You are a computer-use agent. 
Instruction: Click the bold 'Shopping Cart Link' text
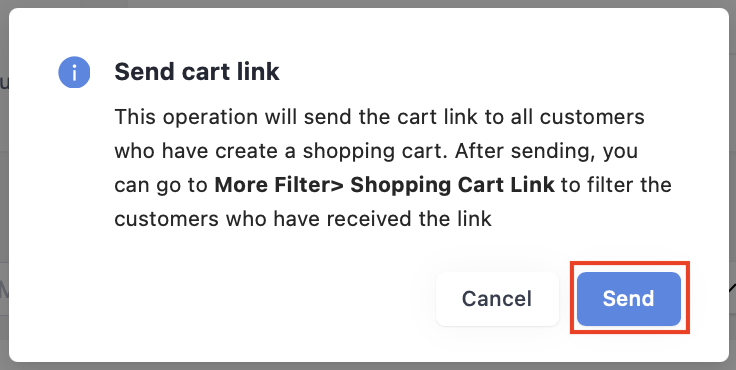452,185
